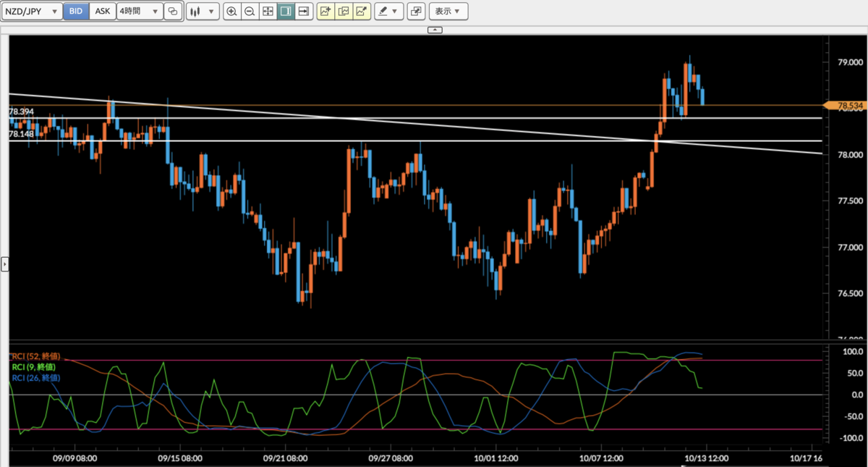Screen dimensions: 868x467
Task: Click the 79.000 price axis label
Action: coord(849,62)
